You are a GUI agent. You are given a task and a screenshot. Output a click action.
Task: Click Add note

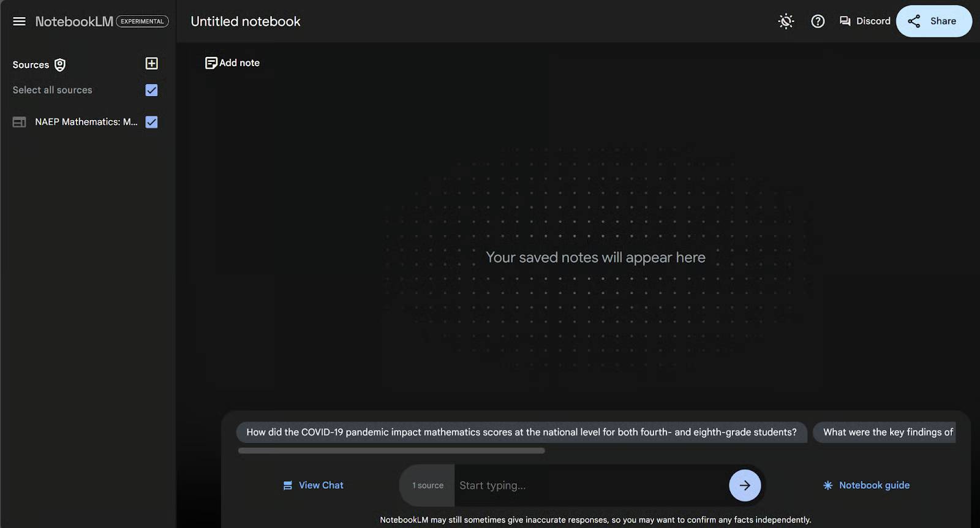click(x=232, y=63)
